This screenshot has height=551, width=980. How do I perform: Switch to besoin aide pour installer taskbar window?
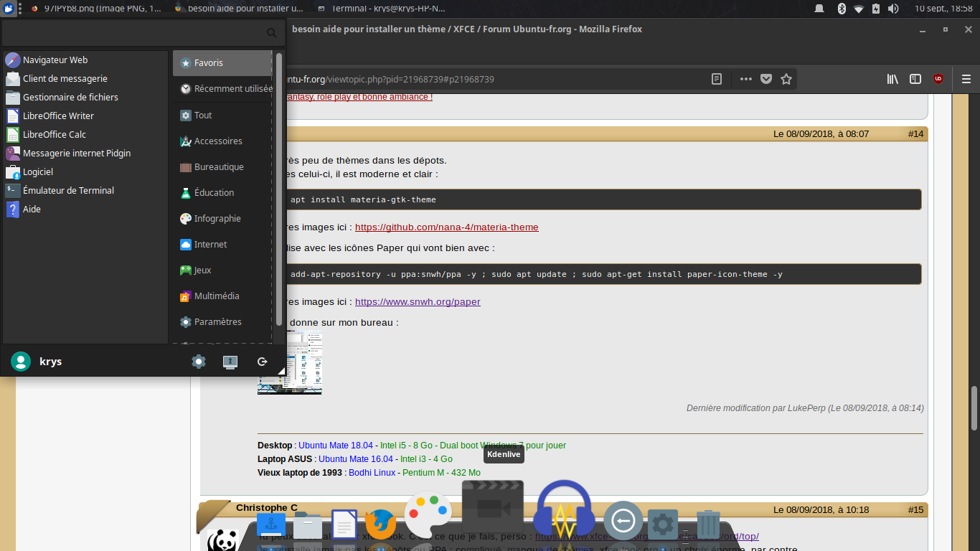[x=239, y=9]
